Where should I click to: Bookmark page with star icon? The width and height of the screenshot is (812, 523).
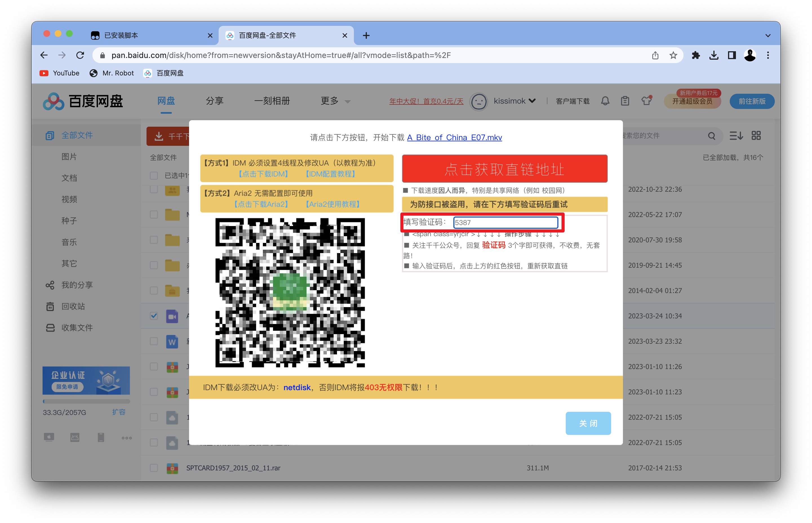tap(673, 55)
